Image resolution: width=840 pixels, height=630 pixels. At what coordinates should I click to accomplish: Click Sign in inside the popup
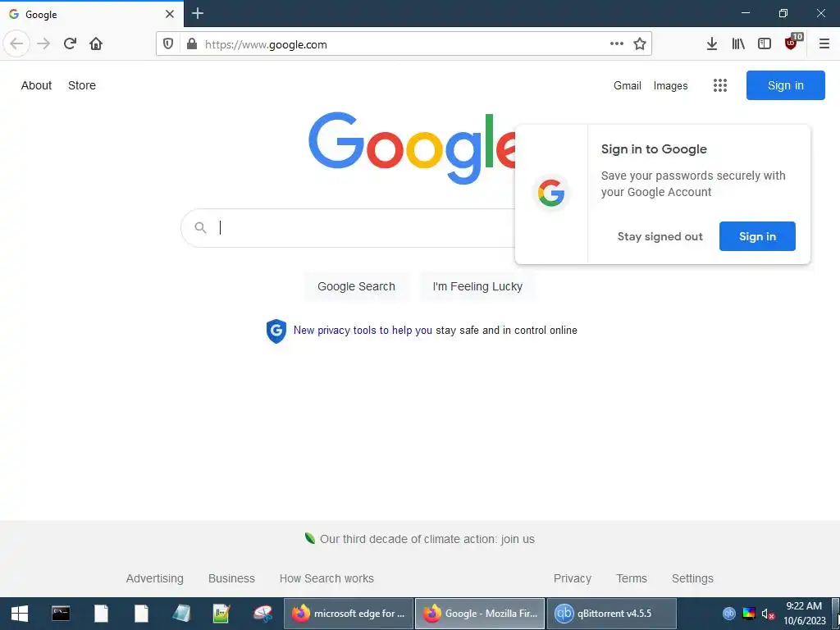pyautogui.click(x=757, y=236)
